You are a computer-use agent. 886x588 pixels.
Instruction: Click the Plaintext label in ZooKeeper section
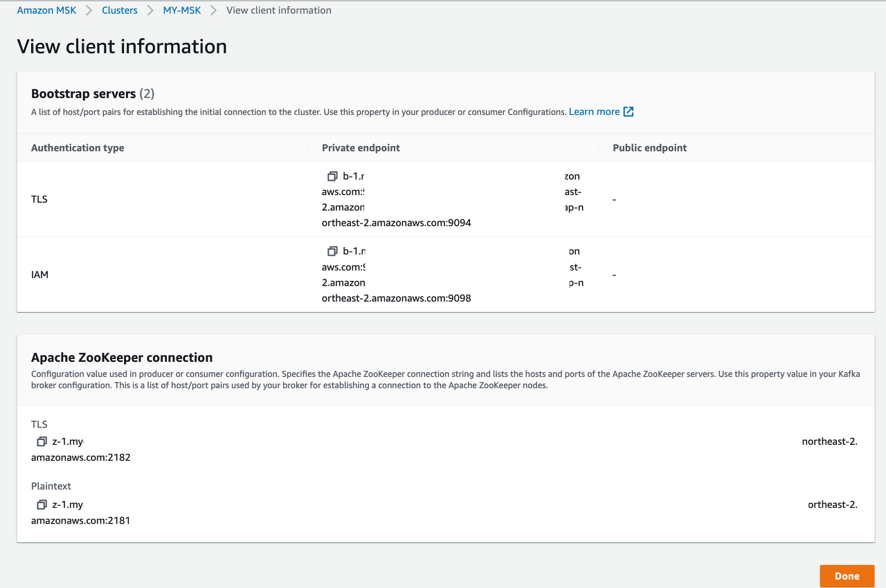pyautogui.click(x=51, y=486)
